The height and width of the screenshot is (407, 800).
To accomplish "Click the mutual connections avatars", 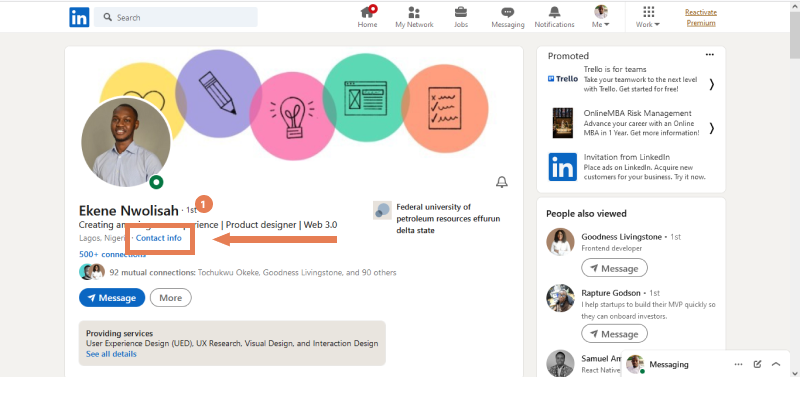I will (x=92, y=272).
